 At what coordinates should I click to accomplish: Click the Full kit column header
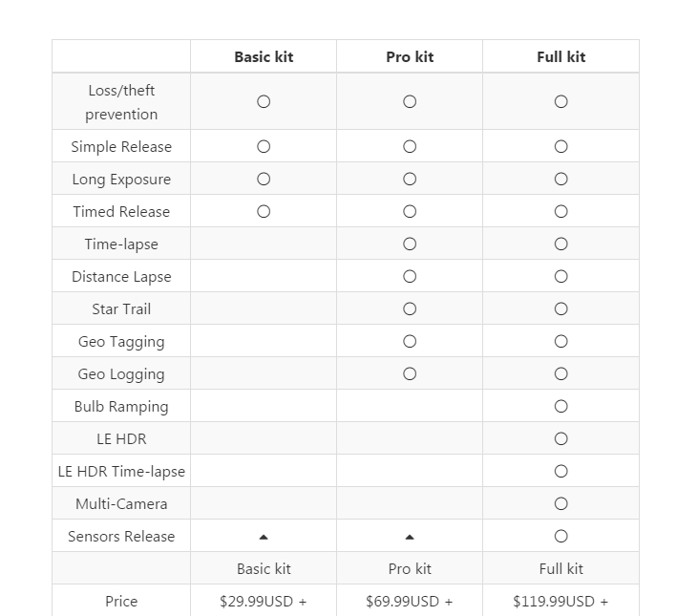(561, 56)
